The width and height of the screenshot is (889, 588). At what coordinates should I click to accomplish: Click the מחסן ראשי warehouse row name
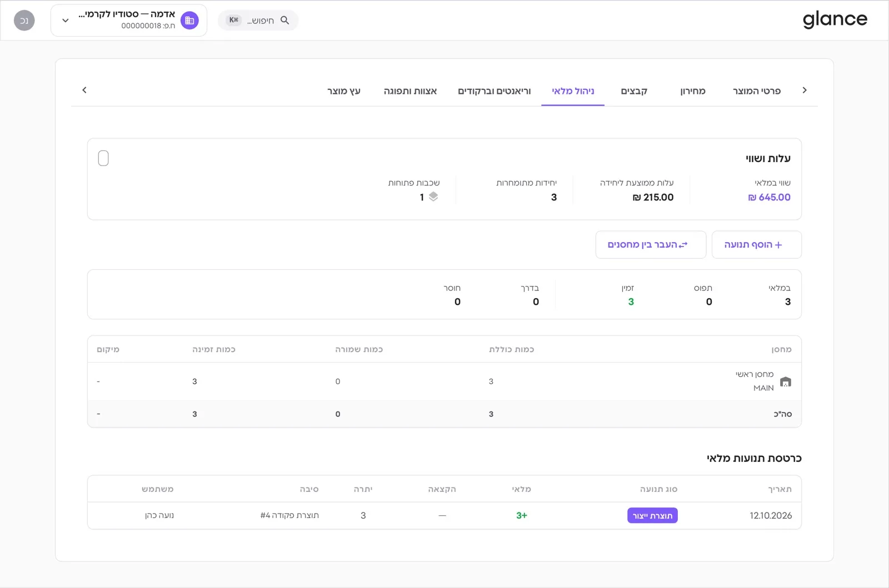coord(755,374)
